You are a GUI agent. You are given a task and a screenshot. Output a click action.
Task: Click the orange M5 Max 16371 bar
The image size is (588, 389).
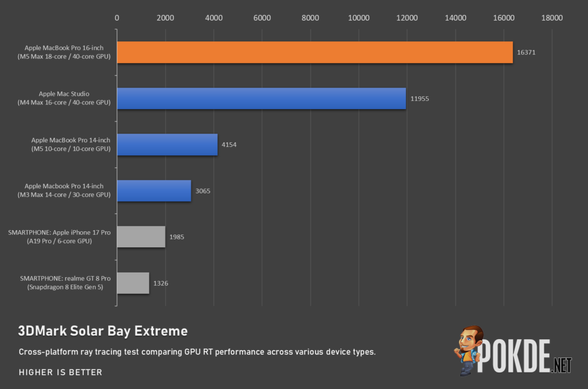[315, 52]
